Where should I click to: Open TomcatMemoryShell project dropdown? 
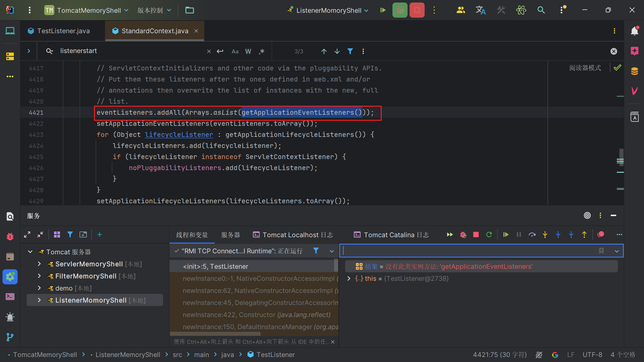tap(87, 10)
